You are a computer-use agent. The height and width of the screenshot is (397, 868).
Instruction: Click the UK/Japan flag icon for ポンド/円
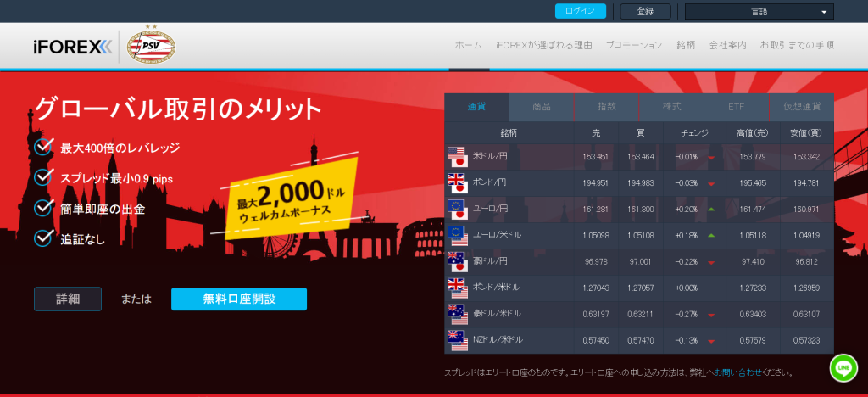457,183
